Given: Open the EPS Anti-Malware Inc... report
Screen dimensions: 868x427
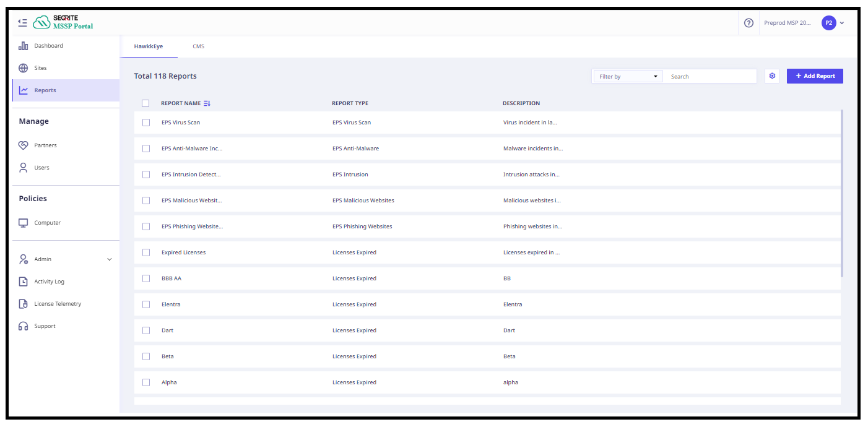Looking at the screenshot, I should point(192,149).
